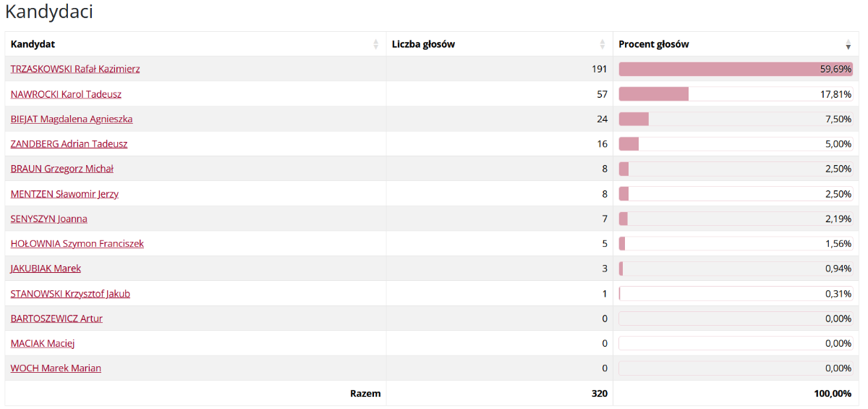Click Trzaskowski's 59,69% progress bar
868x409 pixels.
(x=735, y=69)
